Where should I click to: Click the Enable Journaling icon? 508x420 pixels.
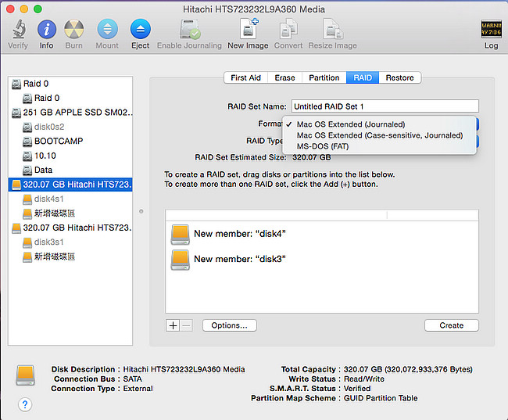(x=190, y=29)
